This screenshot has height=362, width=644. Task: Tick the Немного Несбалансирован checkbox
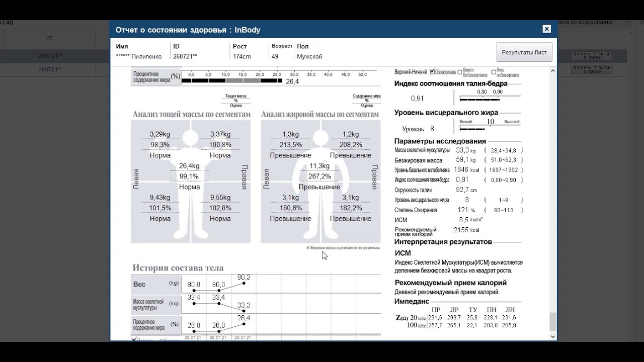pos(460,72)
